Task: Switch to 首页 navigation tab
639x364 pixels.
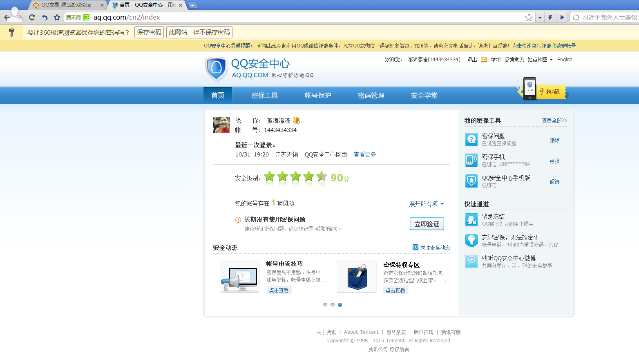Action: tap(218, 95)
